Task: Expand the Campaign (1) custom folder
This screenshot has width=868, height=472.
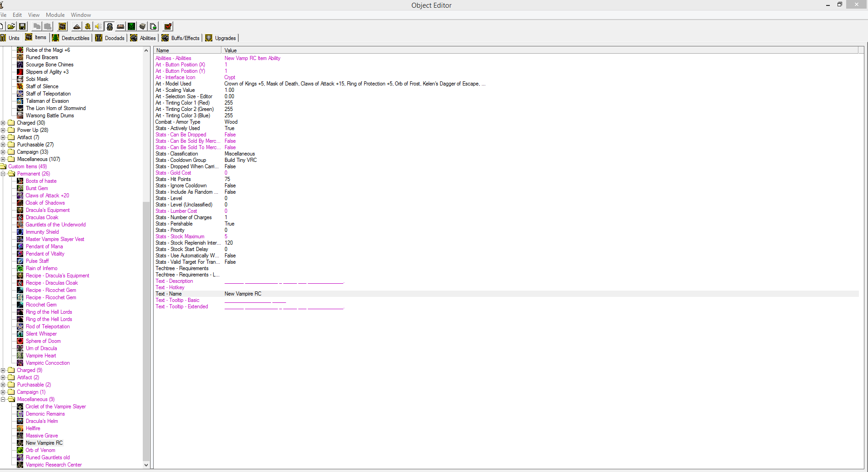Action: coord(3,392)
